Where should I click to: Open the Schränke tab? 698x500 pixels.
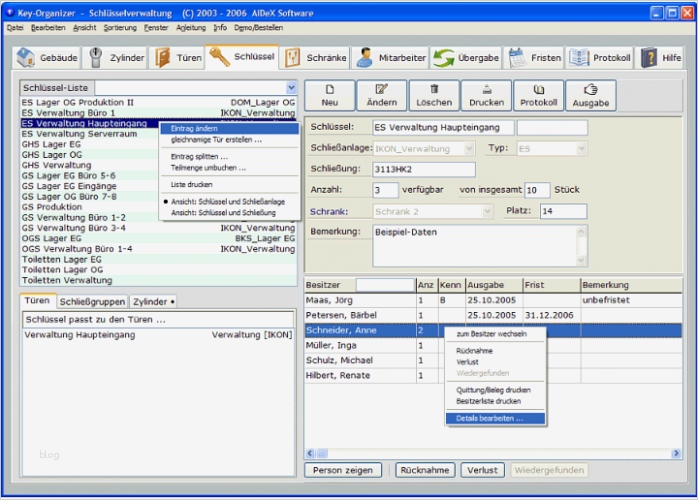[x=315, y=58]
